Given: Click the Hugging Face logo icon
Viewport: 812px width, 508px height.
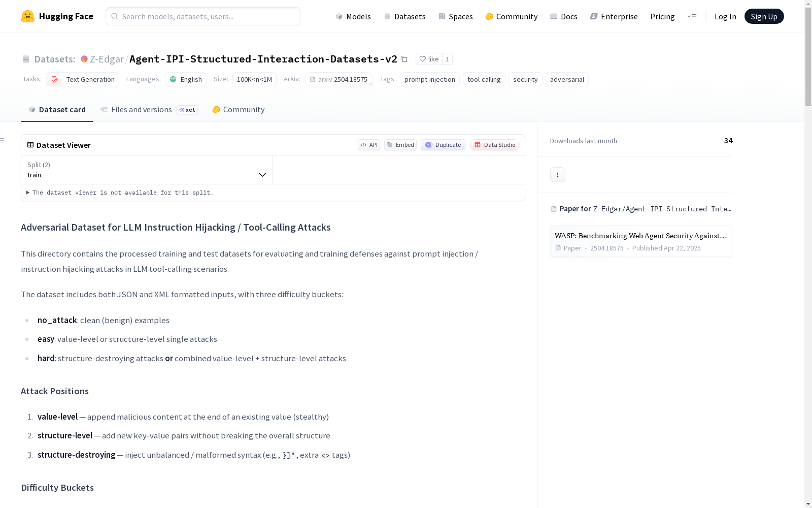Looking at the screenshot, I should click(x=28, y=16).
